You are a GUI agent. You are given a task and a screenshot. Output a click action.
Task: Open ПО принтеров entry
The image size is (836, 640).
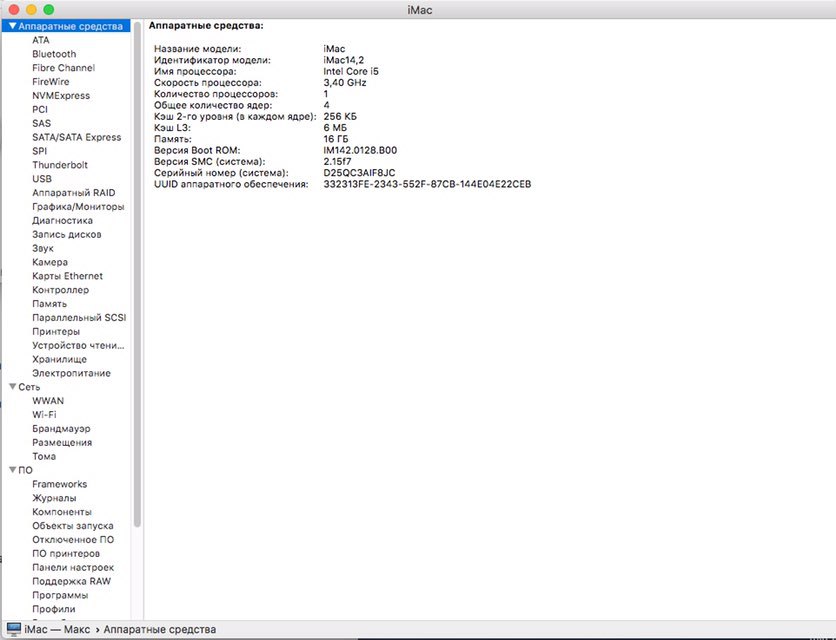(x=66, y=553)
